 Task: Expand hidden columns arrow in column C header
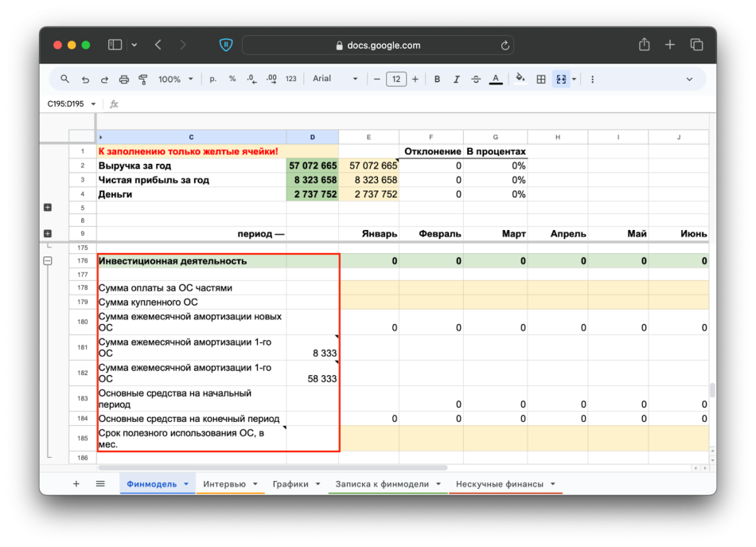[101, 138]
